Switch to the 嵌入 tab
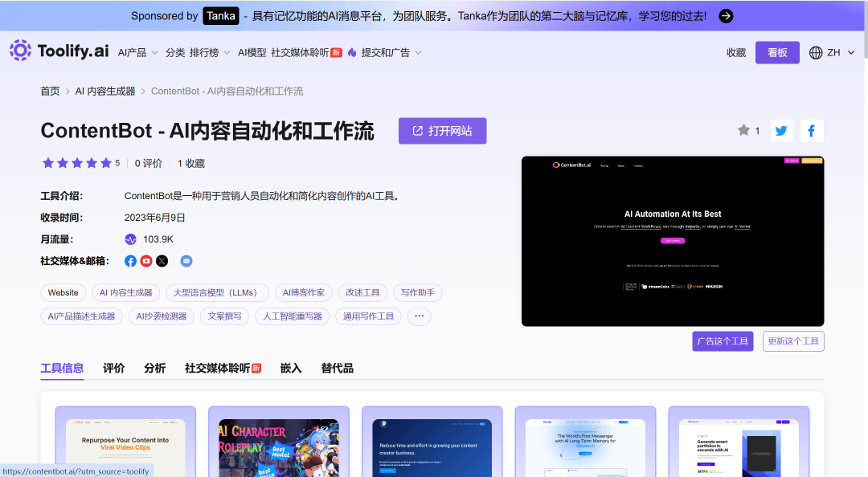This screenshot has height=477, width=868. pos(291,369)
